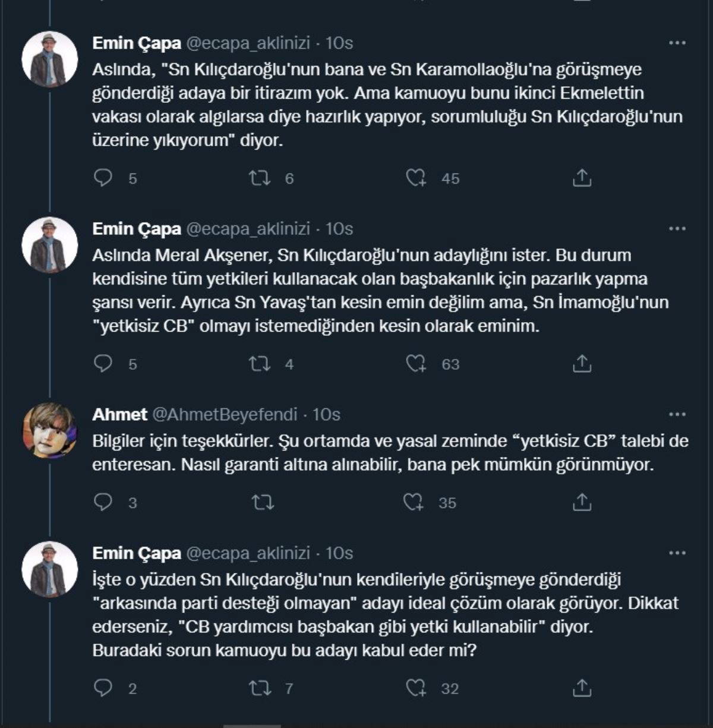
Task: Like Ahmet's tweet with 35 likes
Action: (413, 503)
